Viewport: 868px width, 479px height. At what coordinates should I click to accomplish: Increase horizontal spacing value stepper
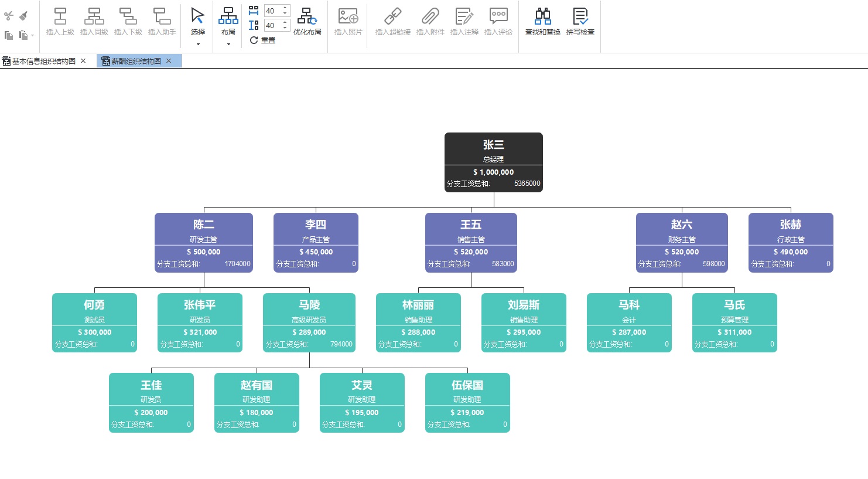tap(285, 8)
